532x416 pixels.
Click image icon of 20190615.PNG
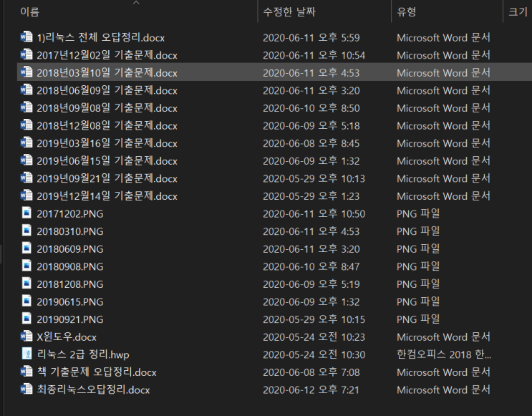(26, 301)
